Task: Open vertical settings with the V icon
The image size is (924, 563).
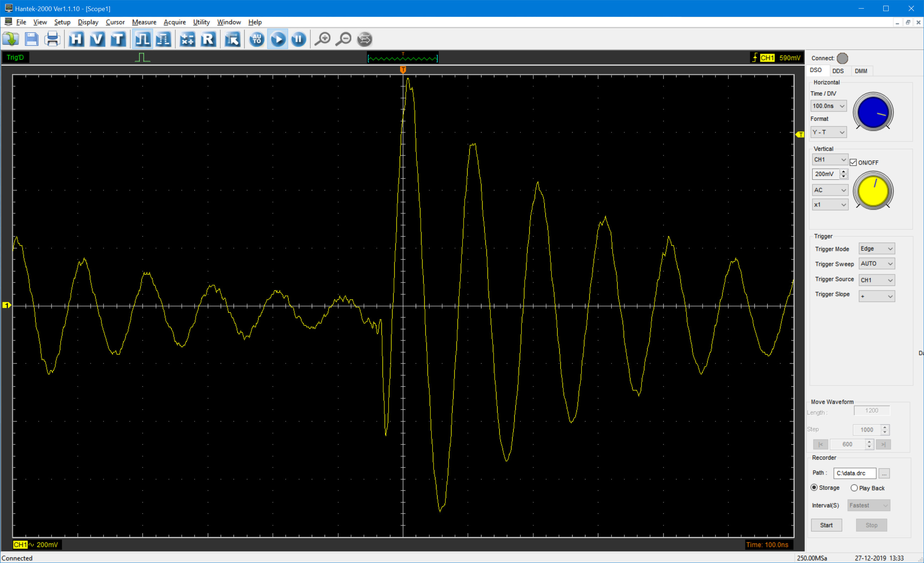Action: pyautogui.click(x=98, y=39)
